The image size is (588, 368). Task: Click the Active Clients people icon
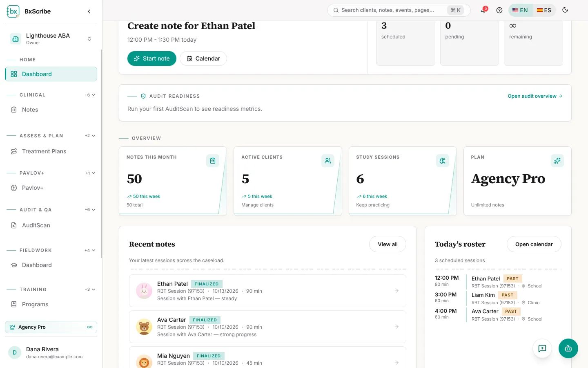328,161
